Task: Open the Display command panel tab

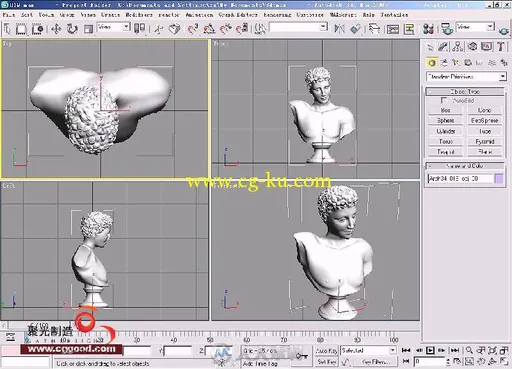Action: pos(486,47)
